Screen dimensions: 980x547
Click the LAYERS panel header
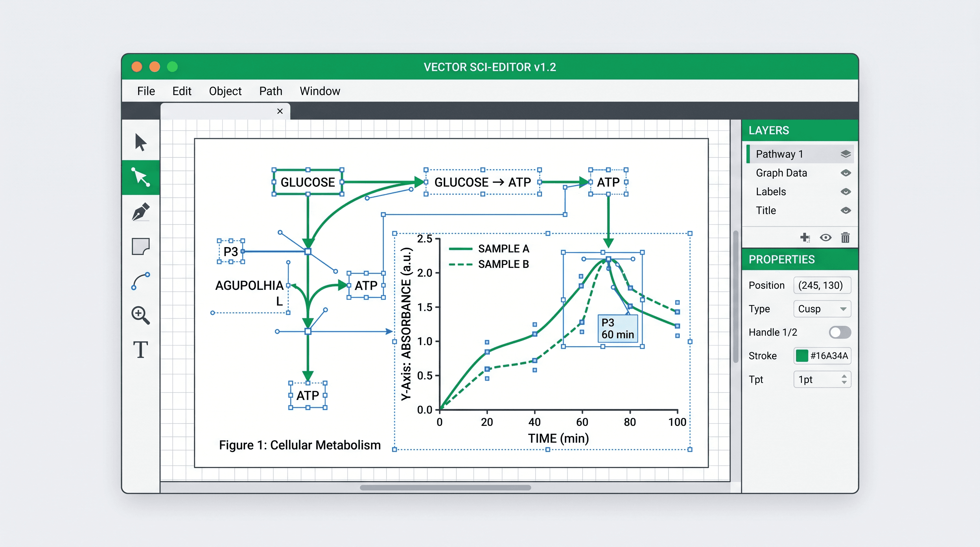tap(800, 130)
